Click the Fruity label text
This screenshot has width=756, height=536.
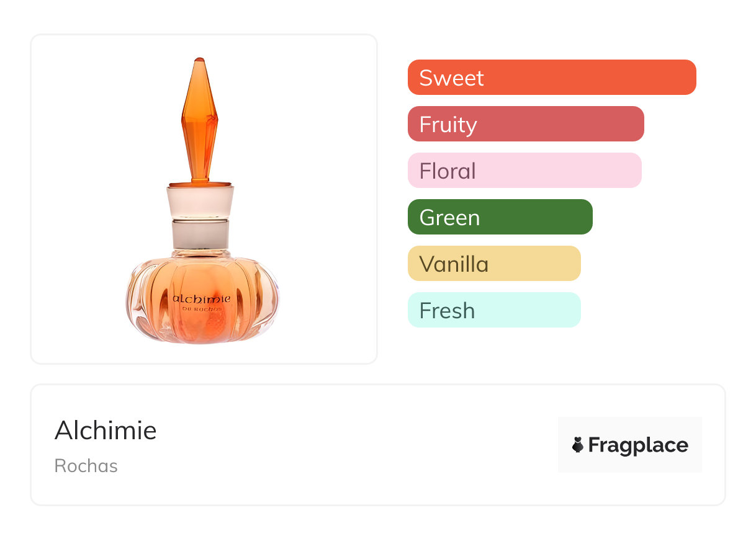coord(448,124)
